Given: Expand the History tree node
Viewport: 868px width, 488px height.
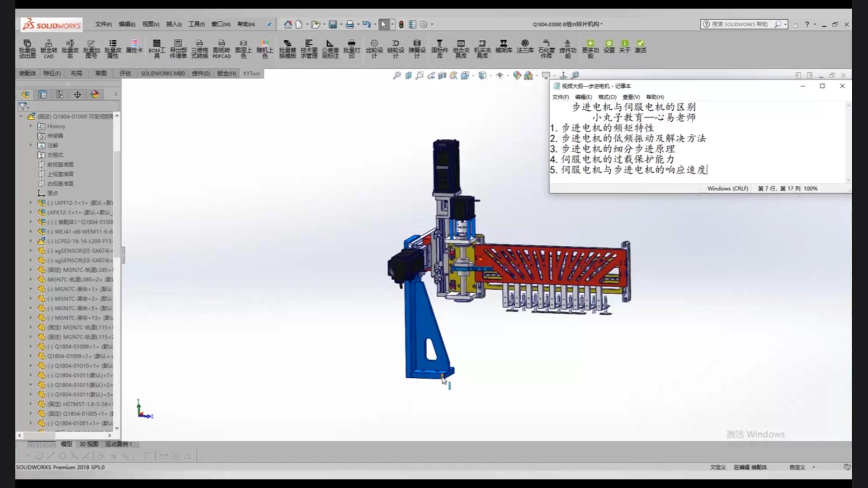Looking at the screenshot, I should tap(31, 126).
